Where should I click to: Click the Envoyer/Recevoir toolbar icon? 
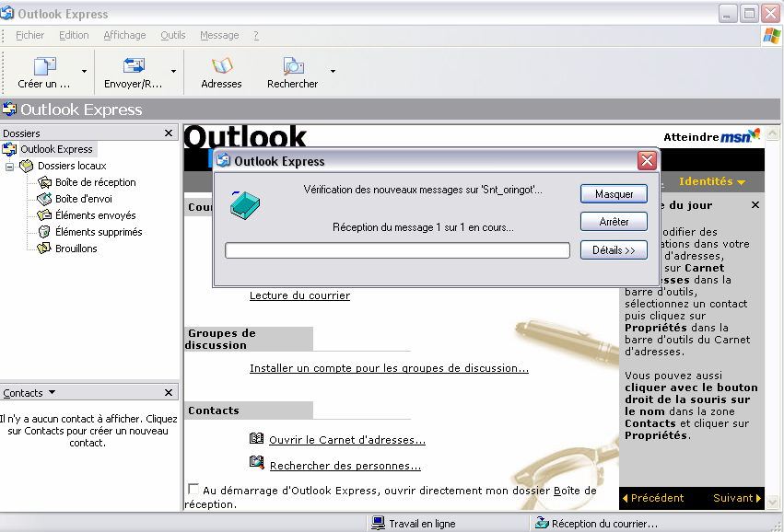[x=134, y=65]
